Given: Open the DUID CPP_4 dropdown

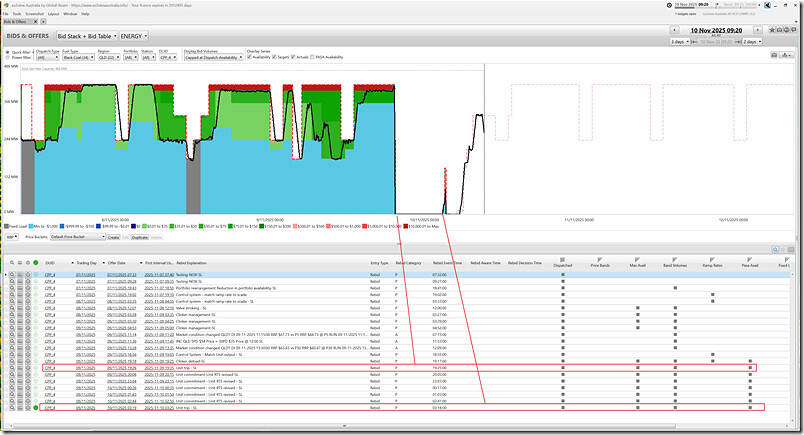Looking at the screenshot, I should 167,57.
